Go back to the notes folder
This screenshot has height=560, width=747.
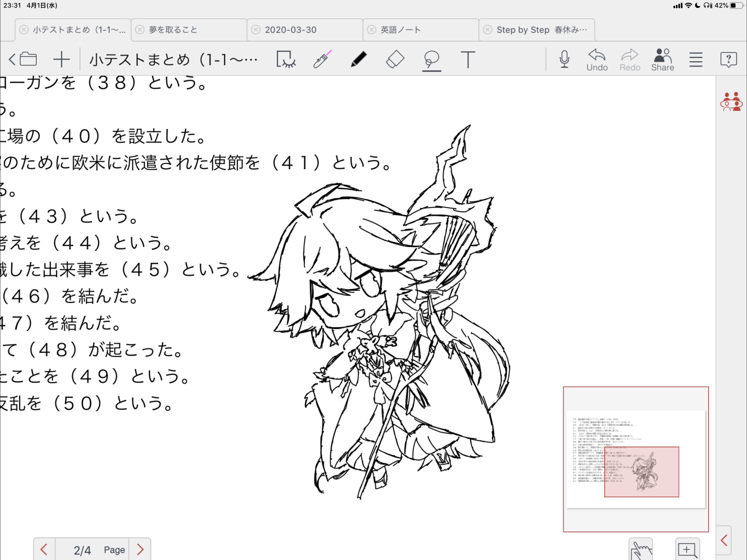[x=23, y=60]
